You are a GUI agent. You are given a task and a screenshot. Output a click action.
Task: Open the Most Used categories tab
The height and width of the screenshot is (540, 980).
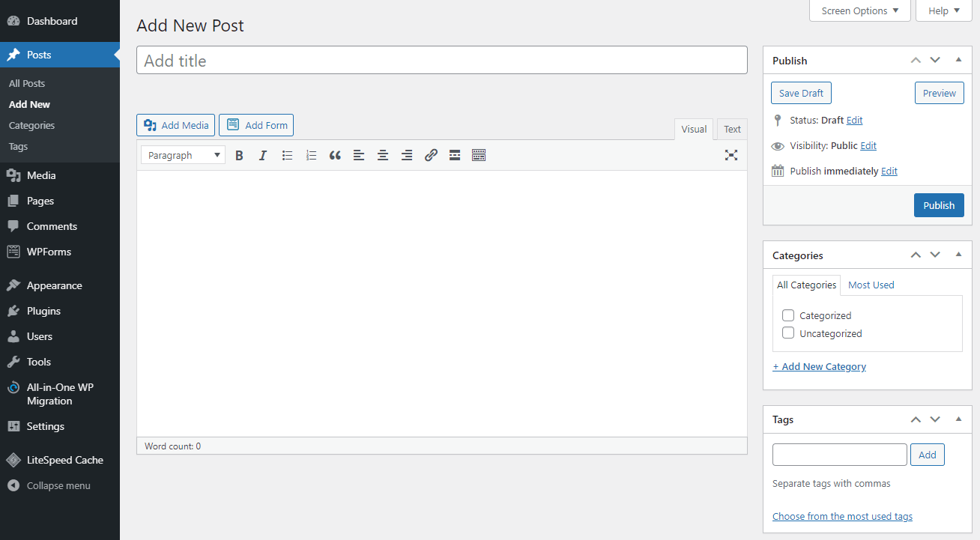click(871, 285)
